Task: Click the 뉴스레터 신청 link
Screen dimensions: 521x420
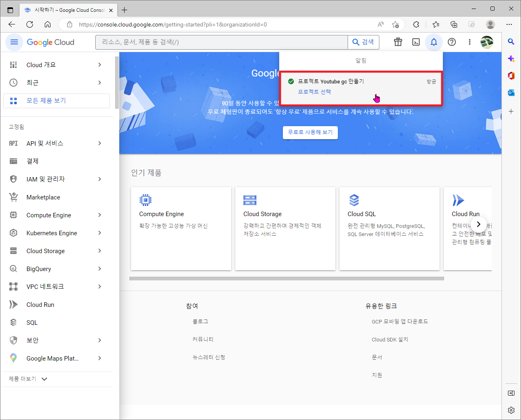Action: click(209, 357)
